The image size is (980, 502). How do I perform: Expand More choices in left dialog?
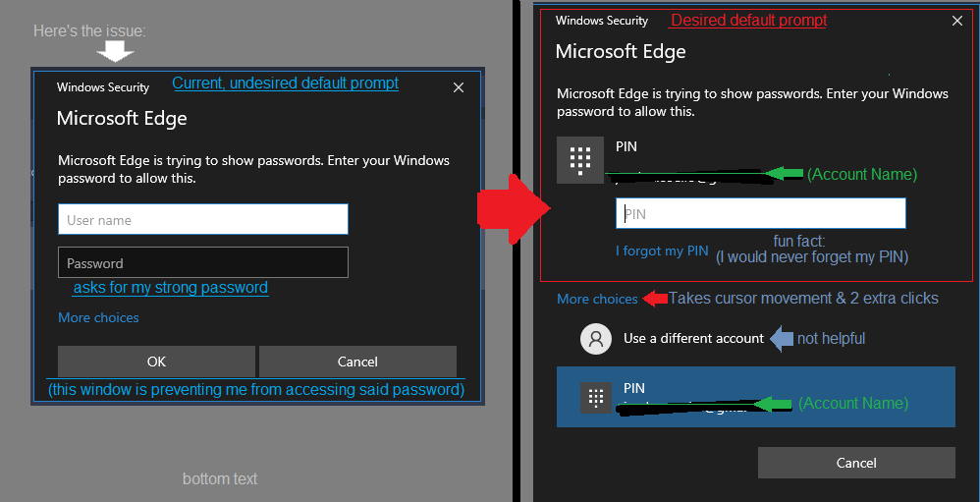(x=98, y=317)
